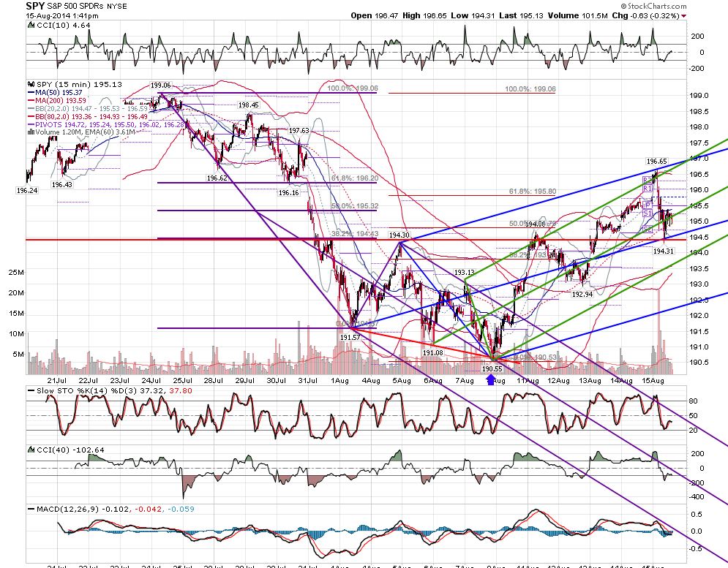Click the blue up-arrow marker near 190.55
This screenshot has height=568, width=728.
coord(491,380)
